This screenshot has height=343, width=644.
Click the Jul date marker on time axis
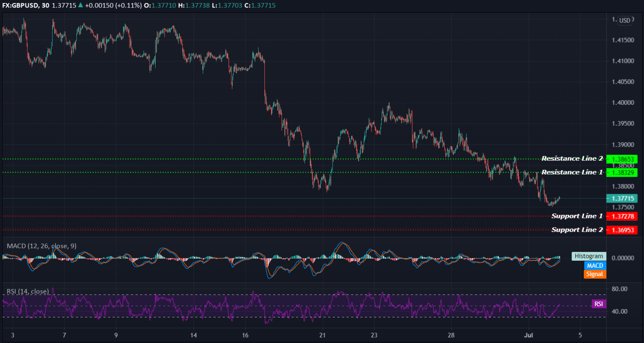click(528, 335)
